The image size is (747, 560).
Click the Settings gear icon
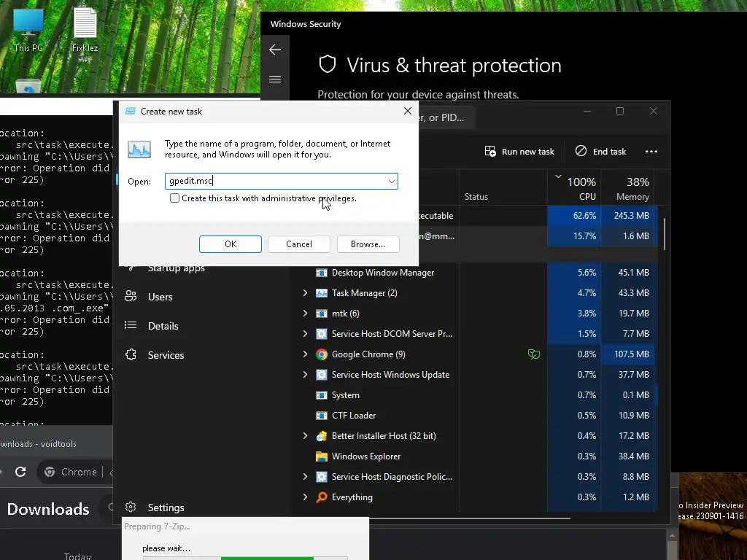(131, 507)
